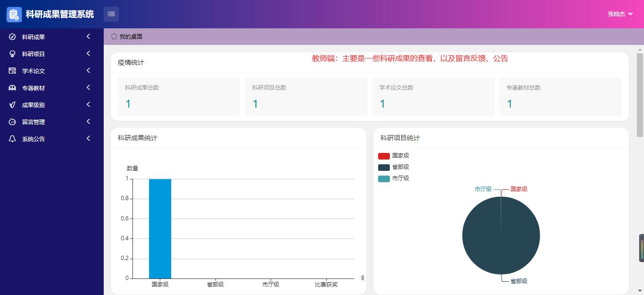Screen dimensions: 644x295
Task: Open the 留言管理 sidebar menu
Action: [52, 122]
